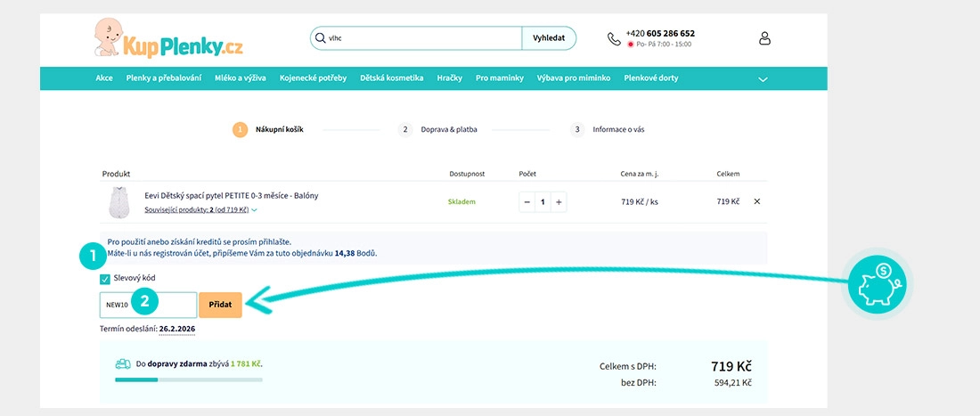The image size is (980, 416).
Task: Click the Přidat discount button
Action: point(221,305)
